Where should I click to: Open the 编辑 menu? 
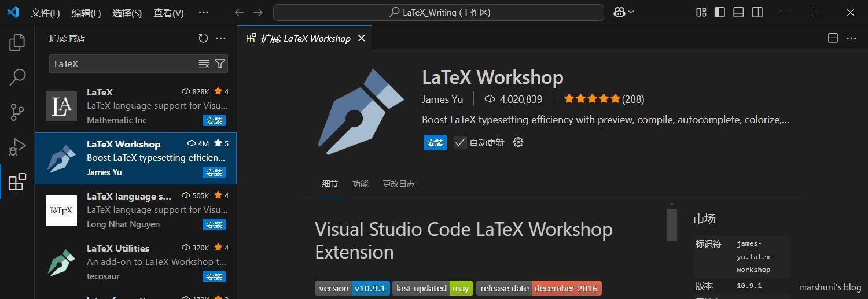(x=86, y=13)
